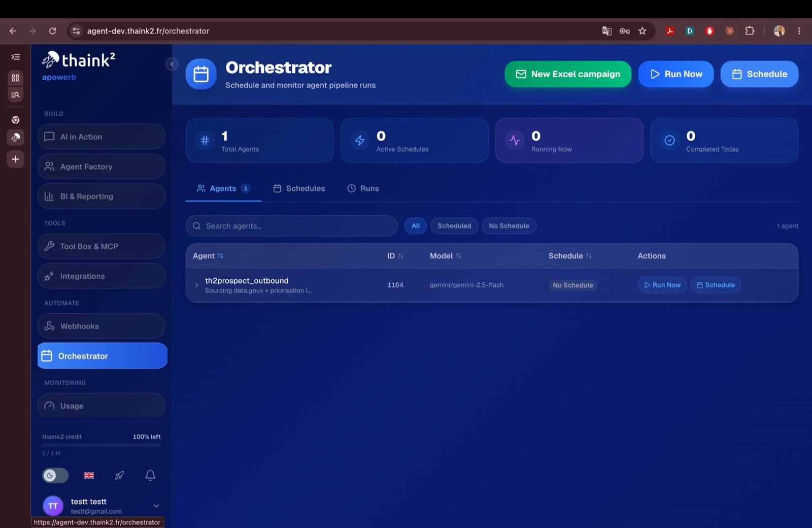The height and width of the screenshot is (528, 812).
Task: Click New Excel campaign button
Action: (x=568, y=74)
